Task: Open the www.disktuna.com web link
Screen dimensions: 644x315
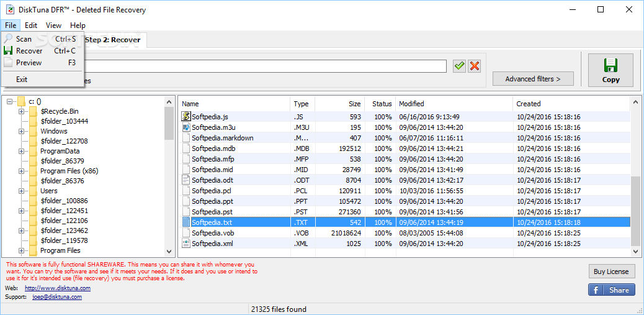Action: coord(58,288)
